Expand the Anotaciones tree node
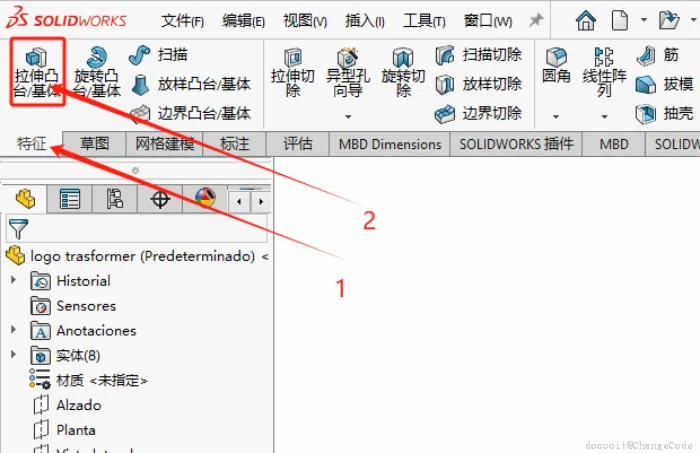Viewport: 700px width, 453px height. click(x=13, y=330)
